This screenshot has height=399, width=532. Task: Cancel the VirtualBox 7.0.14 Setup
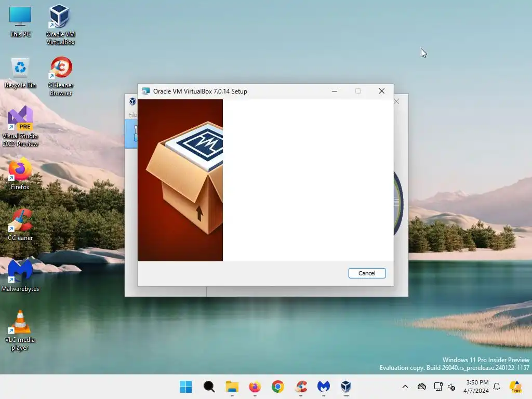367,273
